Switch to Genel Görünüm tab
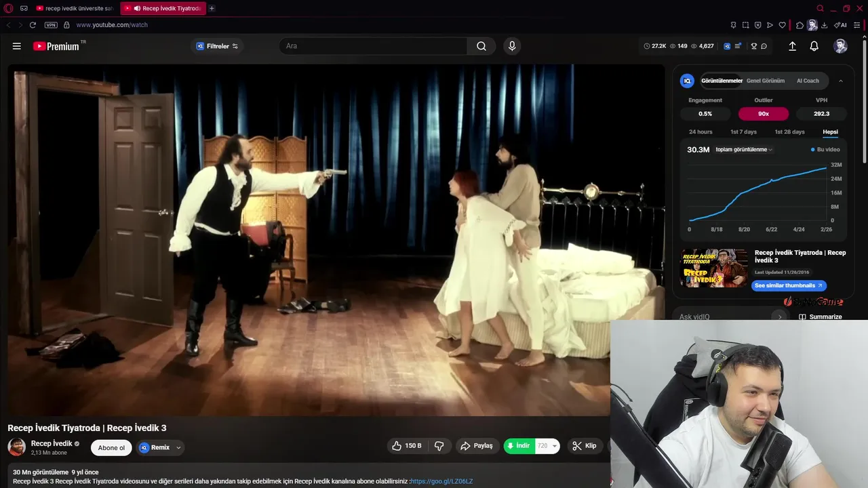Image resolution: width=868 pixels, height=488 pixels. tap(766, 81)
